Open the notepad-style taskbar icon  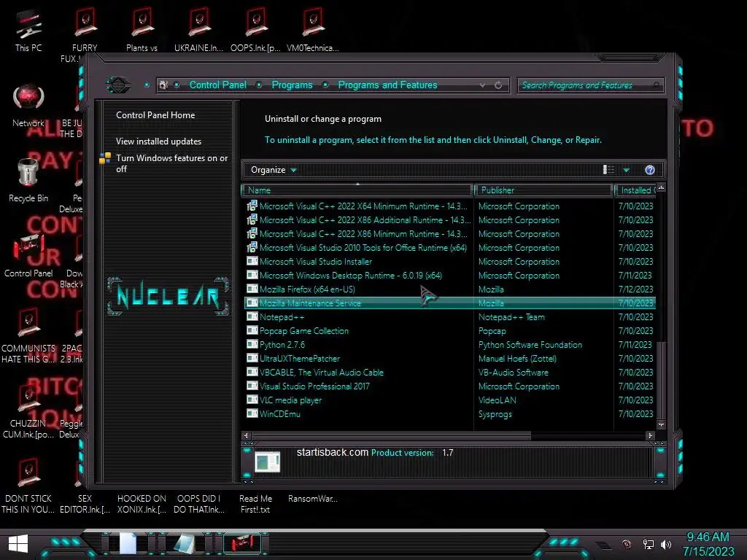185,543
